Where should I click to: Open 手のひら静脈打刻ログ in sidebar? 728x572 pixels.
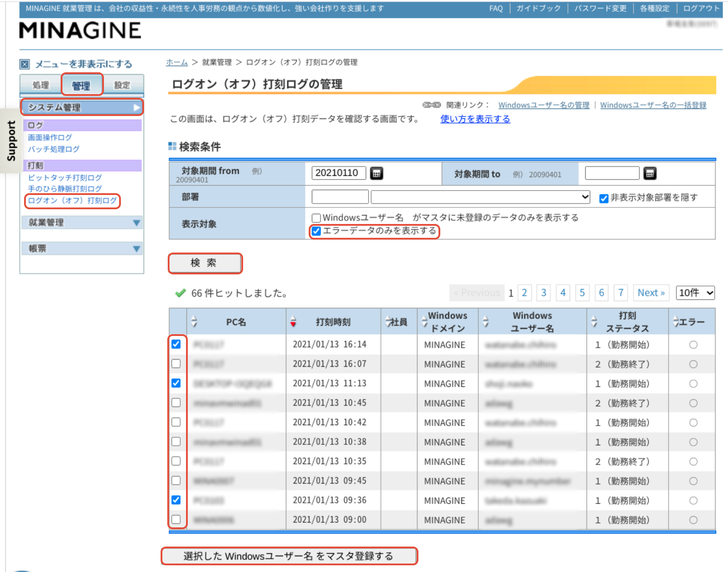[65, 189]
